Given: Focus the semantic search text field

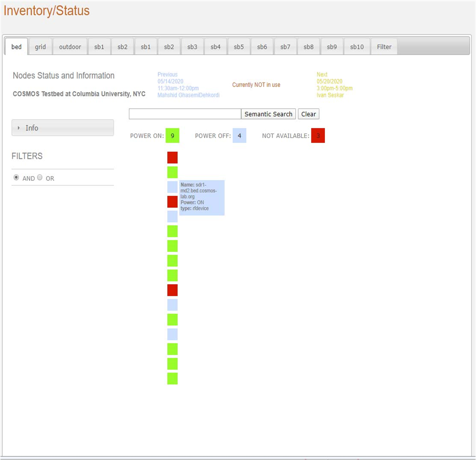Looking at the screenshot, I should tap(185, 114).
